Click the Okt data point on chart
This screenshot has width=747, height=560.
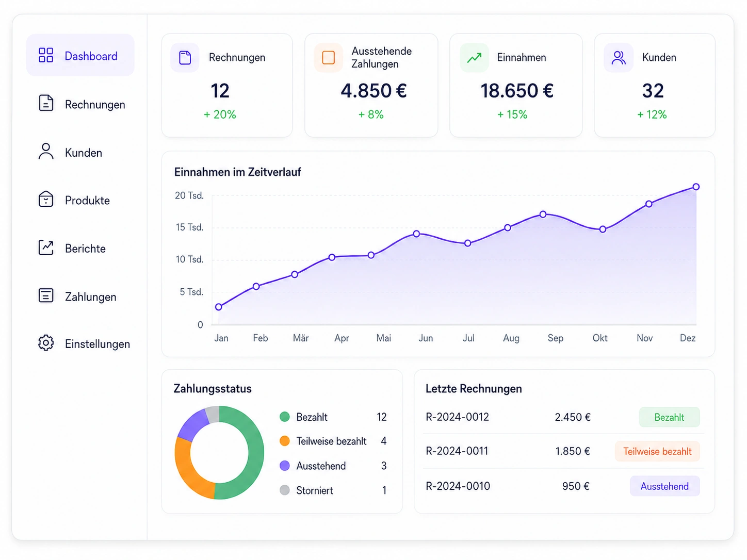[603, 229]
